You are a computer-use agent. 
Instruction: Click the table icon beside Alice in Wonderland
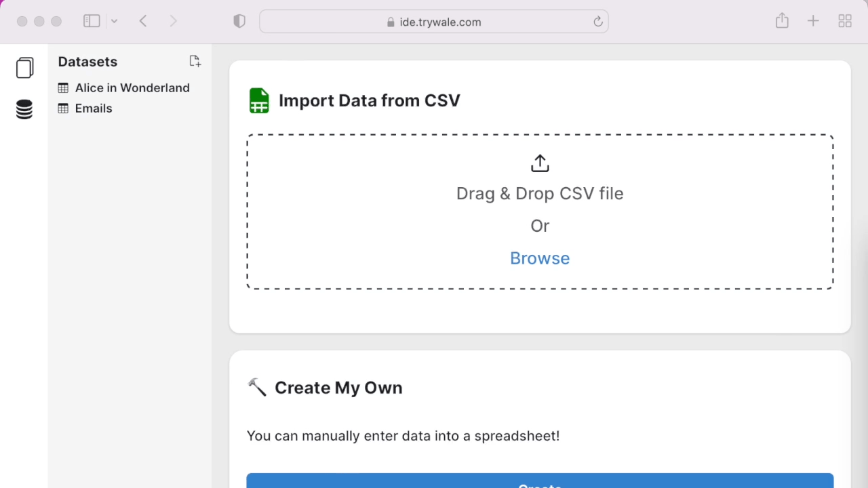pyautogui.click(x=64, y=87)
